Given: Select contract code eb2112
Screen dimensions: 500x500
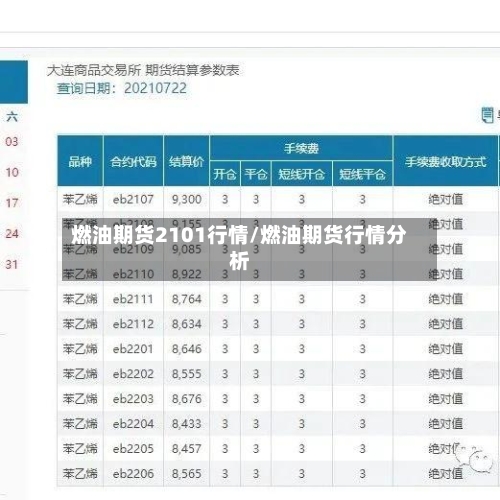Looking at the screenshot, I should coord(133,324).
